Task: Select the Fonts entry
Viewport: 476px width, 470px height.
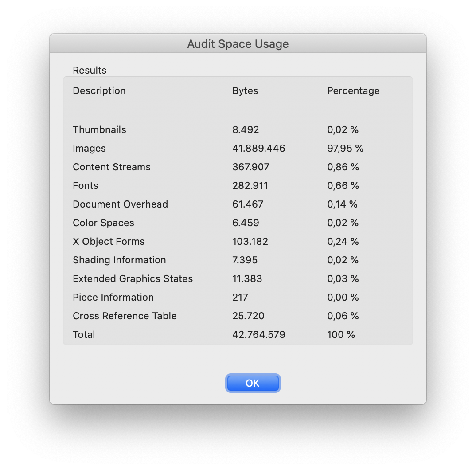Action: pyautogui.click(x=86, y=185)
